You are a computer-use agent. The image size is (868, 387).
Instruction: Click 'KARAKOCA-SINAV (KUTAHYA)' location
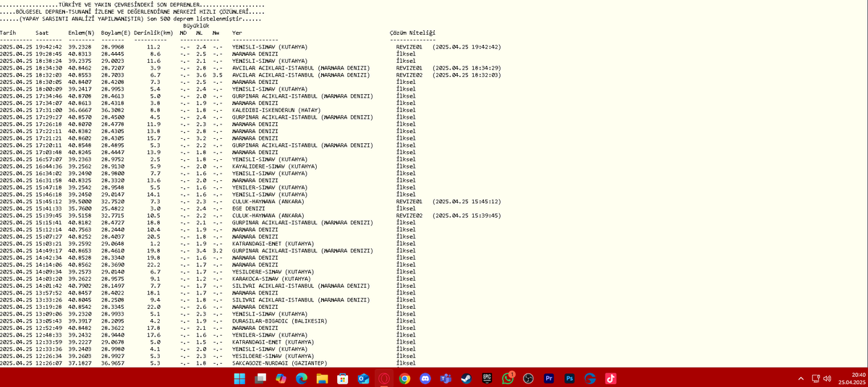pos(272,278)
